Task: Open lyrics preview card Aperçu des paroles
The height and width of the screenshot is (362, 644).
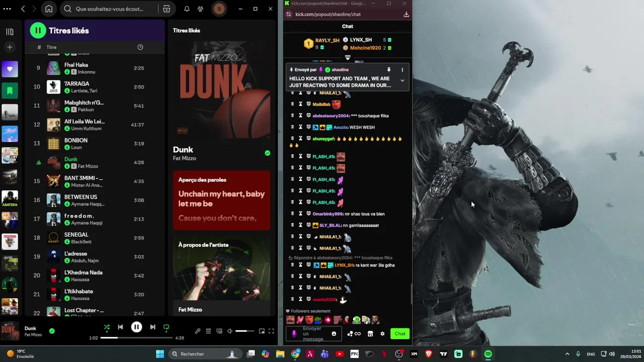Action: (x=221, y=200)
